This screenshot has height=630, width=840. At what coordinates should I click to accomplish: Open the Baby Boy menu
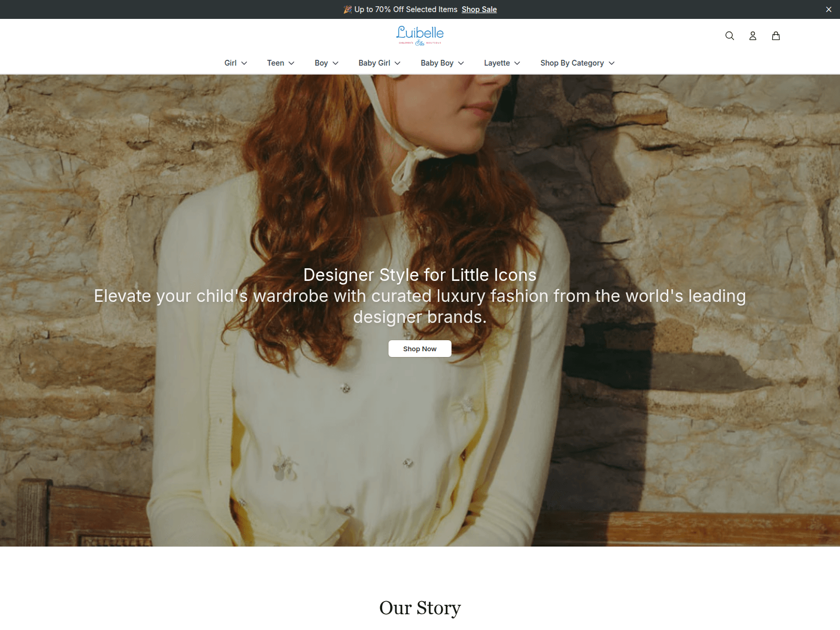[x=443, y=63]
